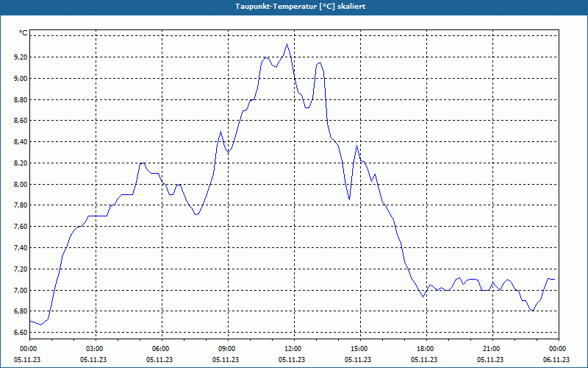Click the 21:00 x-axis label
The image size is (588, 368).
point(490,349)
